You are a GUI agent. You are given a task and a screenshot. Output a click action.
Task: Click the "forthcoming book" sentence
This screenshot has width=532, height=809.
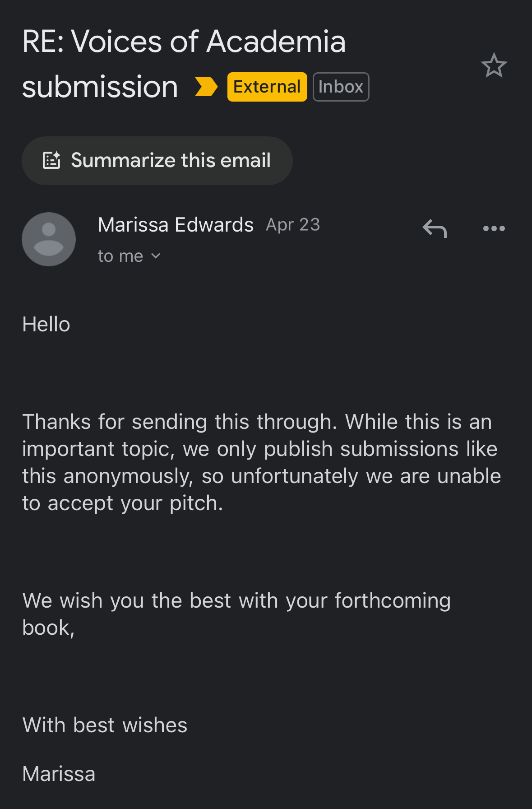pos(236,614)
